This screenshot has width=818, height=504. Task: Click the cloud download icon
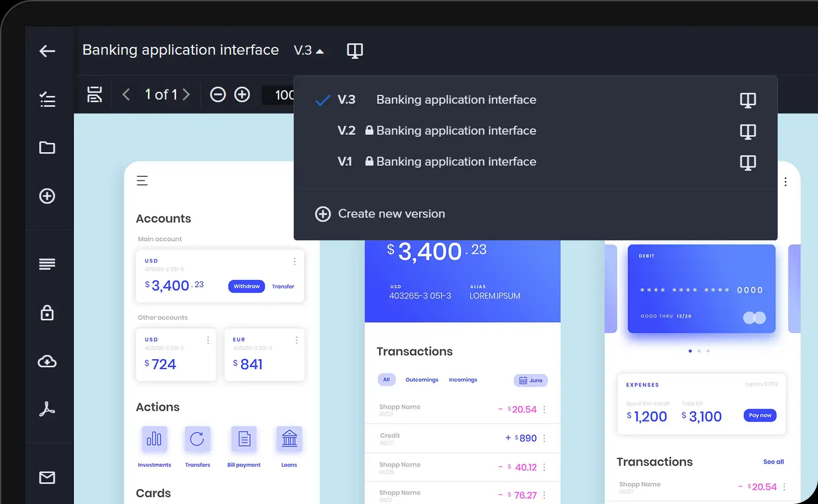click(47, 361)
